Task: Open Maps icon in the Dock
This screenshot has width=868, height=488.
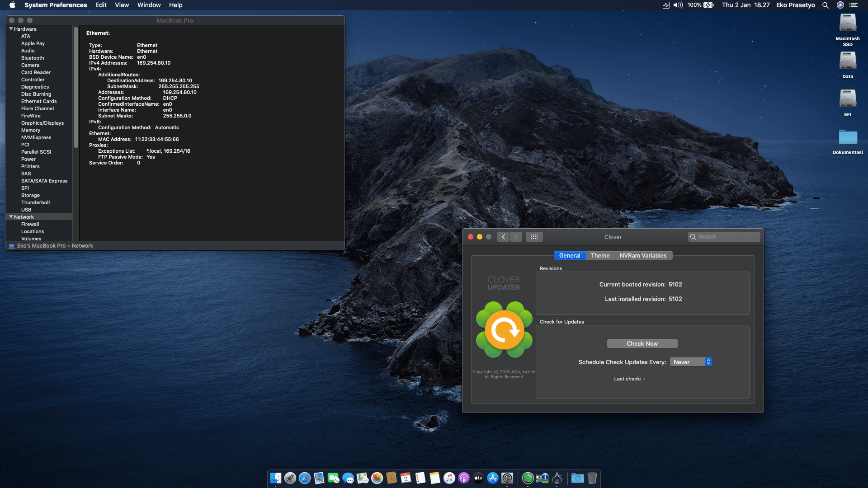Action: [x=363, y=478]
